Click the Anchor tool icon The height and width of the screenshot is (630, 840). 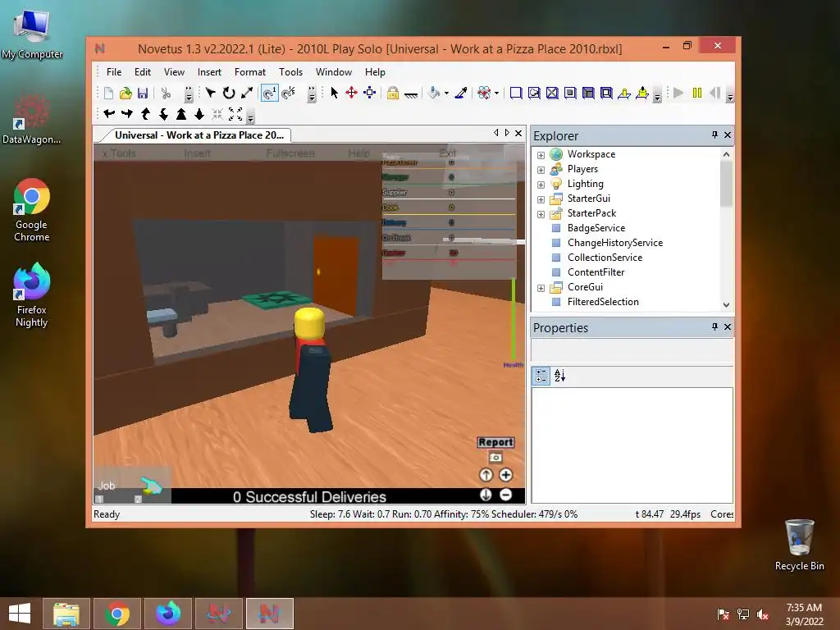pyautogui.click(x=411, y=94)
